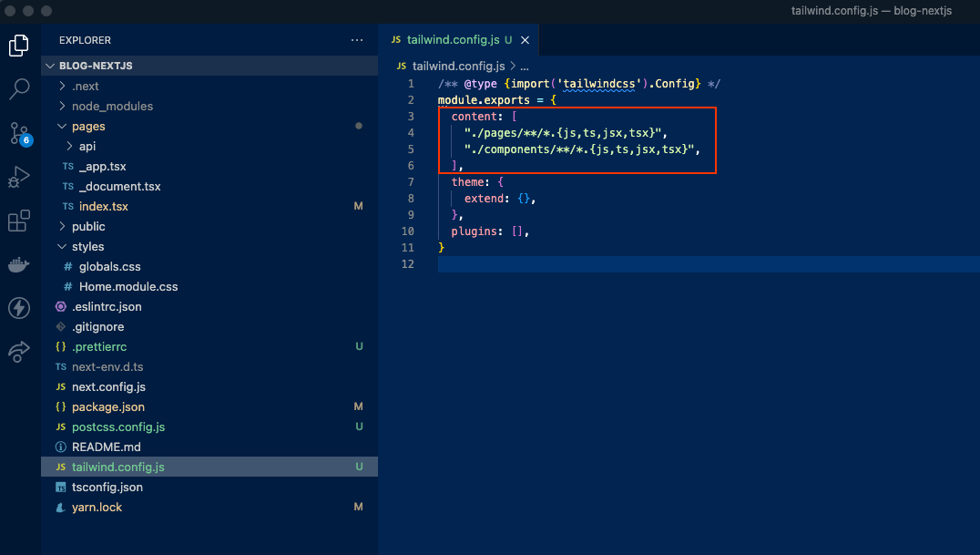
Task: Collapse the styles folder
Action: (x=87, y=247)
